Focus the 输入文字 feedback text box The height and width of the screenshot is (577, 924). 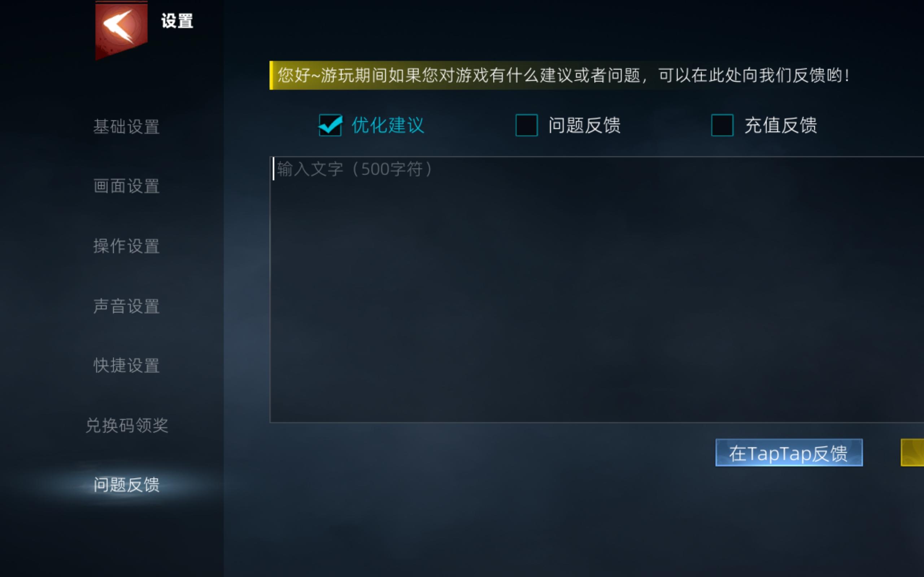click(597, 290)
